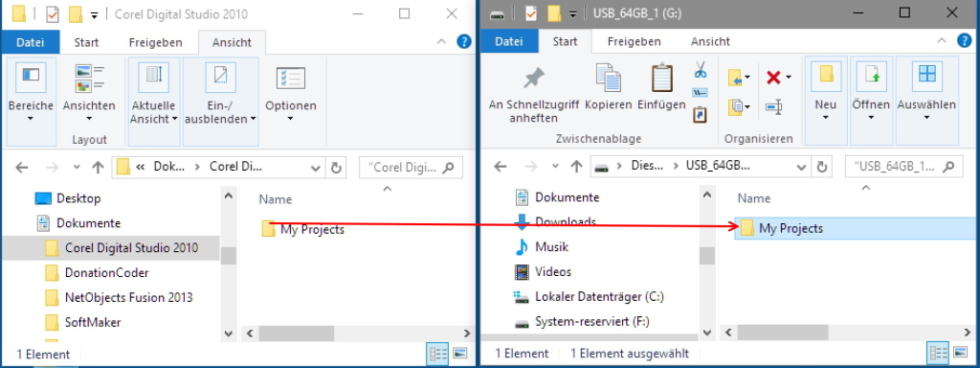Open Optionen in left window ribbon

pos(291,94)
